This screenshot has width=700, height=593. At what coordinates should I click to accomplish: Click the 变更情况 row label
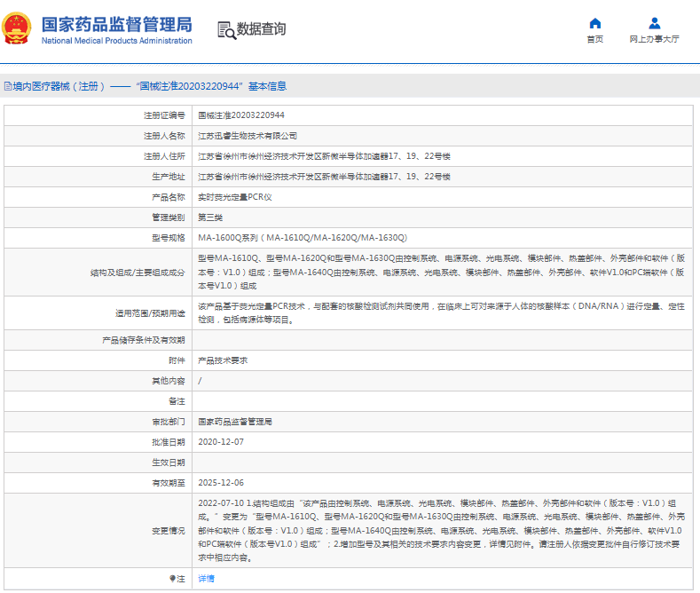coord(169,531)
